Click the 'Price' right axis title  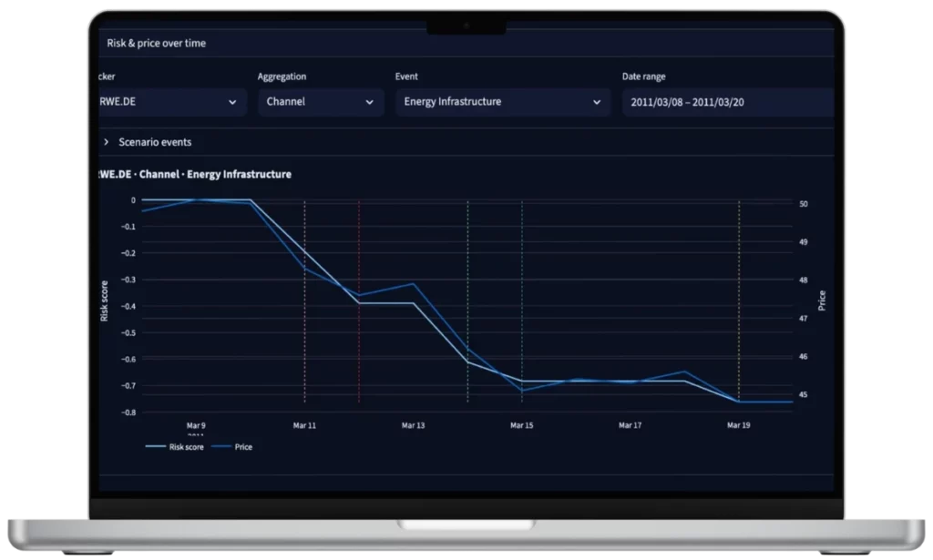[x=822, y=300]
